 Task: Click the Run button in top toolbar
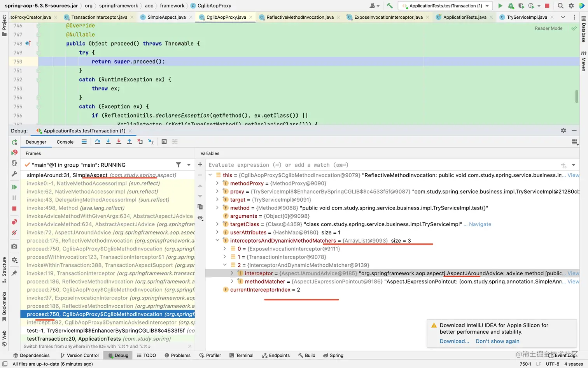[x=500, y=6]
